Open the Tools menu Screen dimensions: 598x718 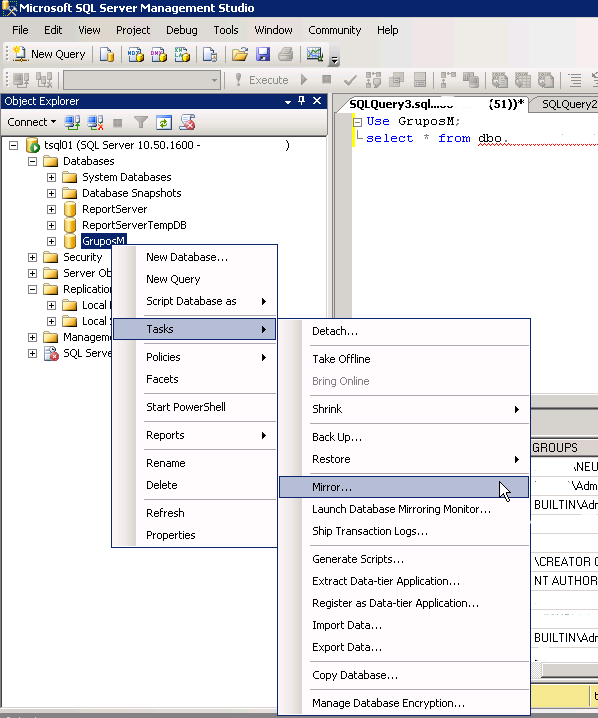point(226,30)
